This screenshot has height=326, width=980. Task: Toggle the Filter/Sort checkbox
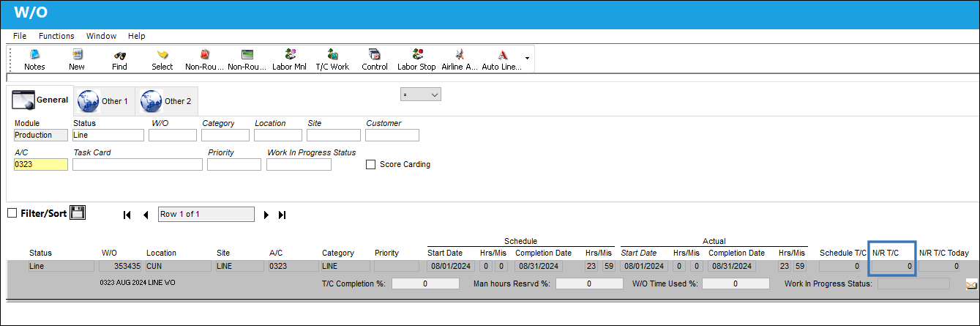12,213
